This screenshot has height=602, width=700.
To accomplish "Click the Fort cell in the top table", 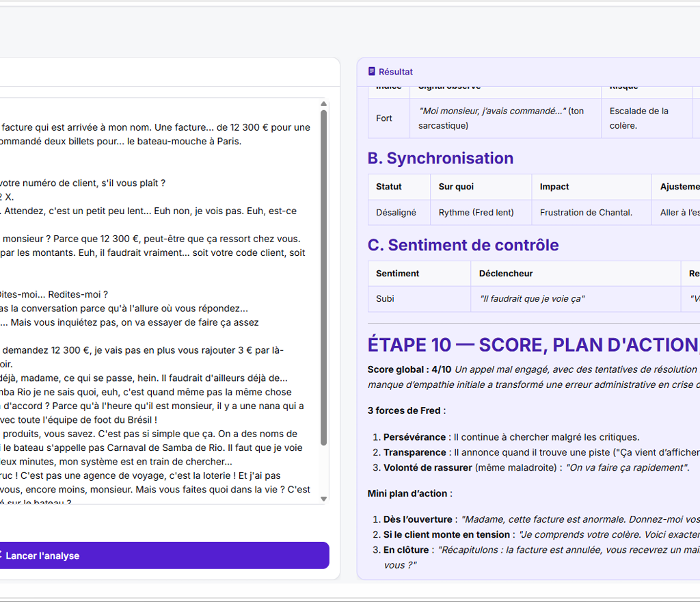I will [389, 118].
